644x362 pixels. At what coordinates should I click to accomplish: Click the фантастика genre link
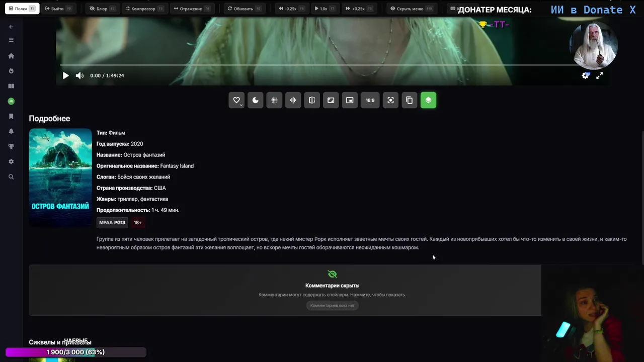point(154,199)
